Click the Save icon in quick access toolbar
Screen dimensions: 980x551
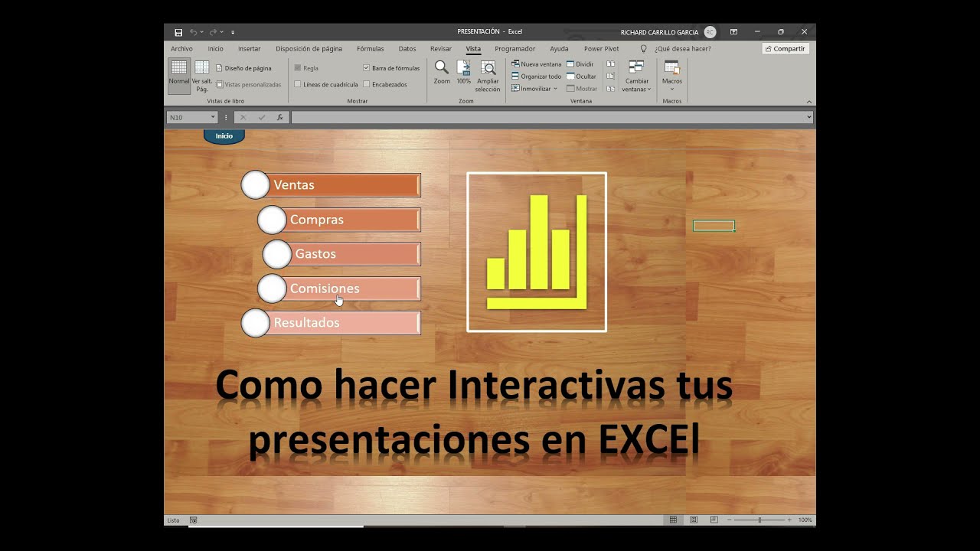(x=178, y=32)
